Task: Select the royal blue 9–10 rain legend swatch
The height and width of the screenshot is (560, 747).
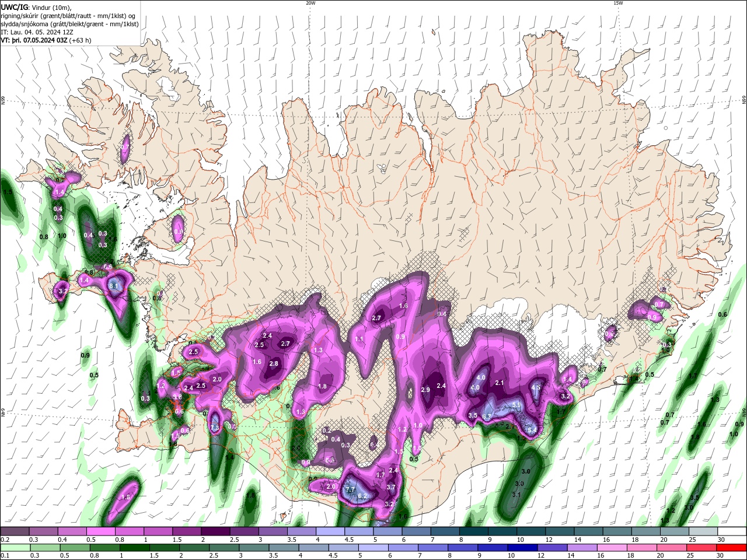Action: [493, 548]
